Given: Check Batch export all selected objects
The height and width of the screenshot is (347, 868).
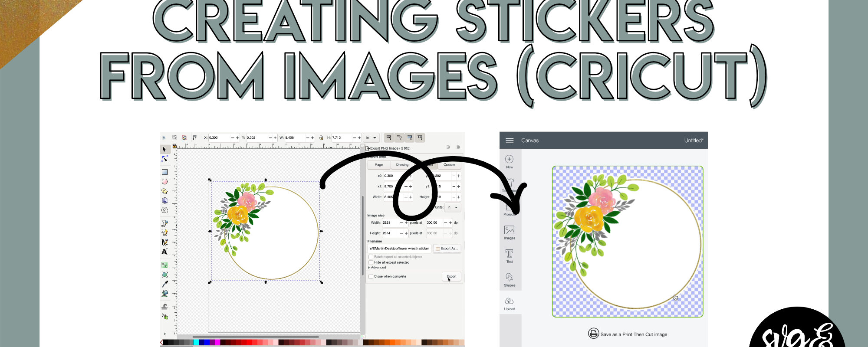Looking at the screenshot, I should tap(371, 257).
